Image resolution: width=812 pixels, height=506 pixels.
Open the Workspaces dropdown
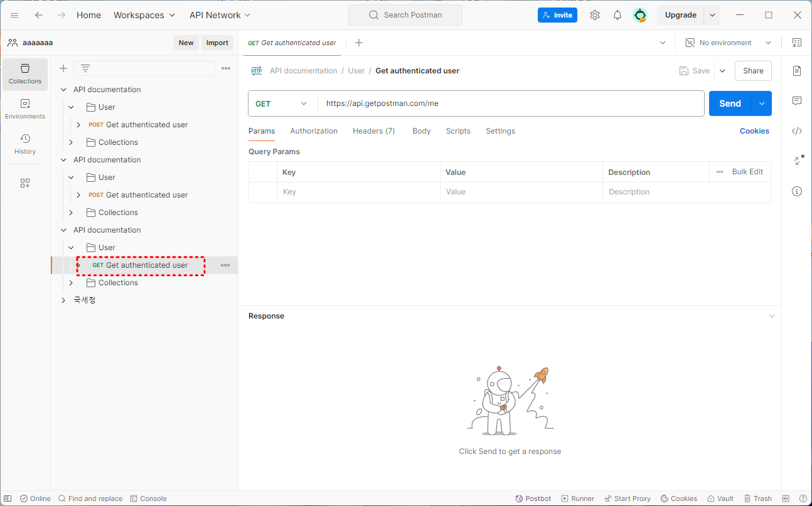pos(144,15)
